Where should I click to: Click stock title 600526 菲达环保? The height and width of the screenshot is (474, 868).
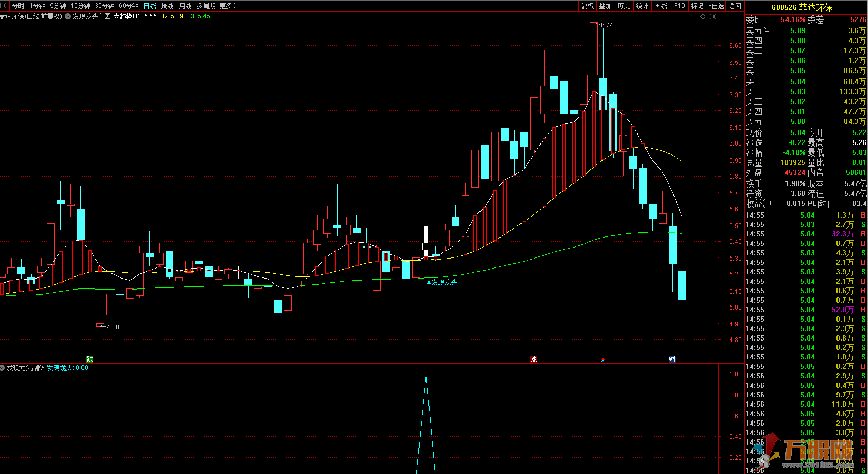[802, 7]
